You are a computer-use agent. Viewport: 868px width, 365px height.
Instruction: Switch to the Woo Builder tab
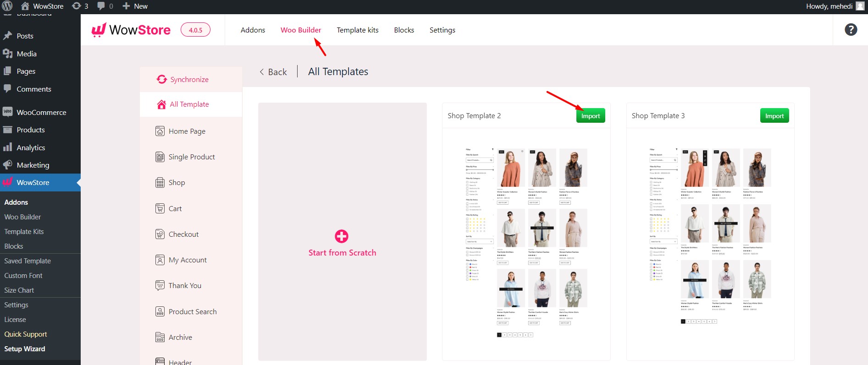(x=301, y=30)
